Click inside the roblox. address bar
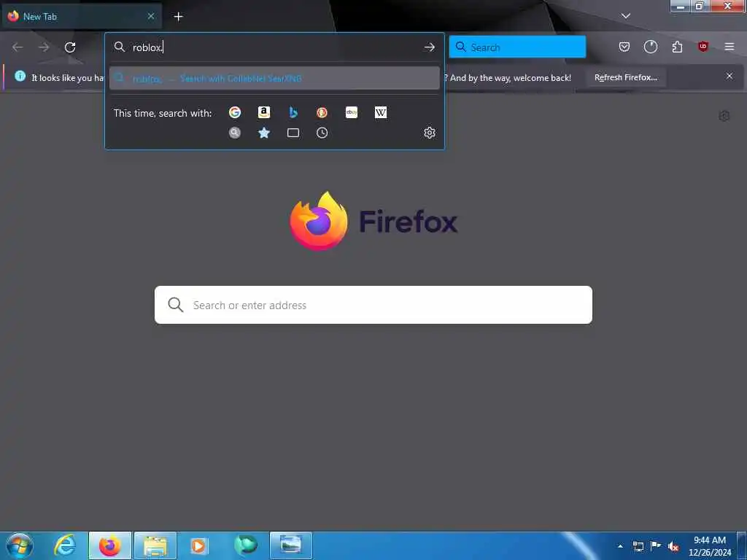Image resolution: width=747 pixels, height=560 pixels. (x=274, y=47)
